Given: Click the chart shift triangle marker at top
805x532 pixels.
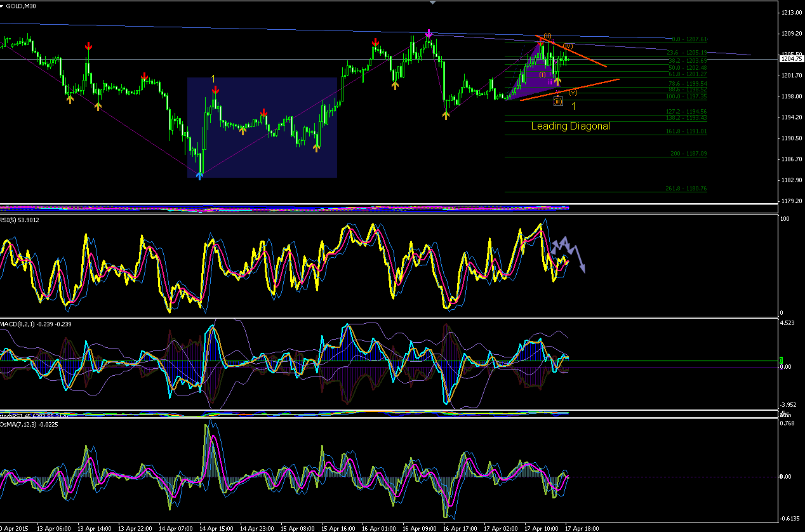Looking at the screenshot, I should pyautogui.click(x=432, y=3).
